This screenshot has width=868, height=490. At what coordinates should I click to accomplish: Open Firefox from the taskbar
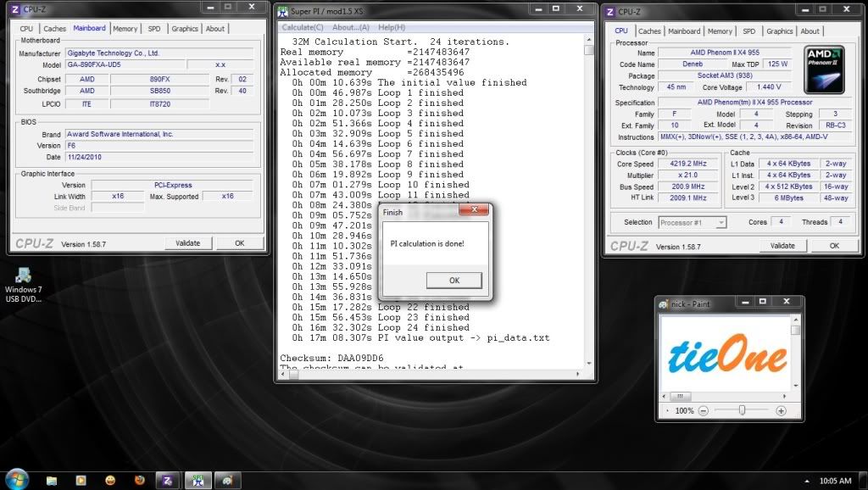[140, 481]
